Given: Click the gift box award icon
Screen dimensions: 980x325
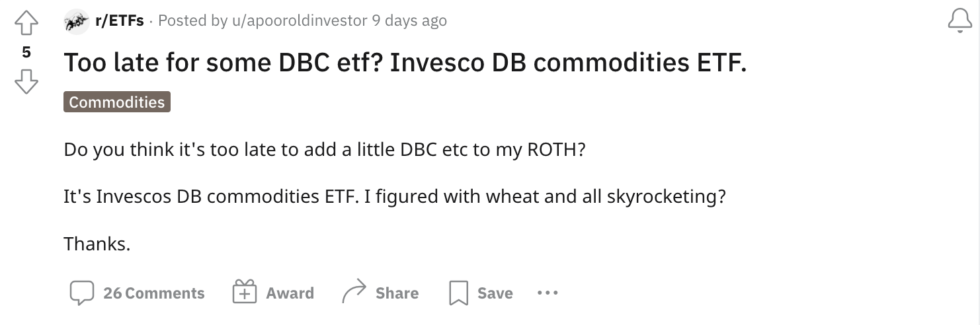Looking at the screenshot, I should pos(244,293).
